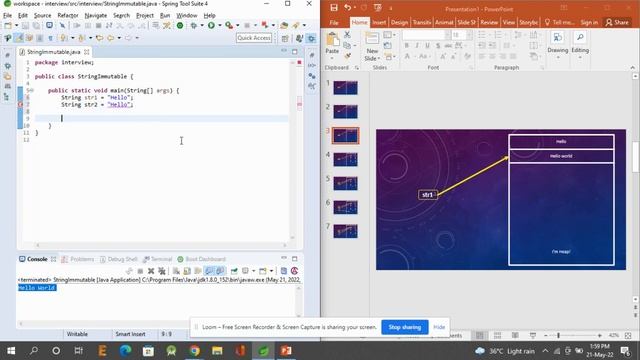Click the Remove Launch X icon in Console
This screenshot has height=360, width=640.
point(151,271)
